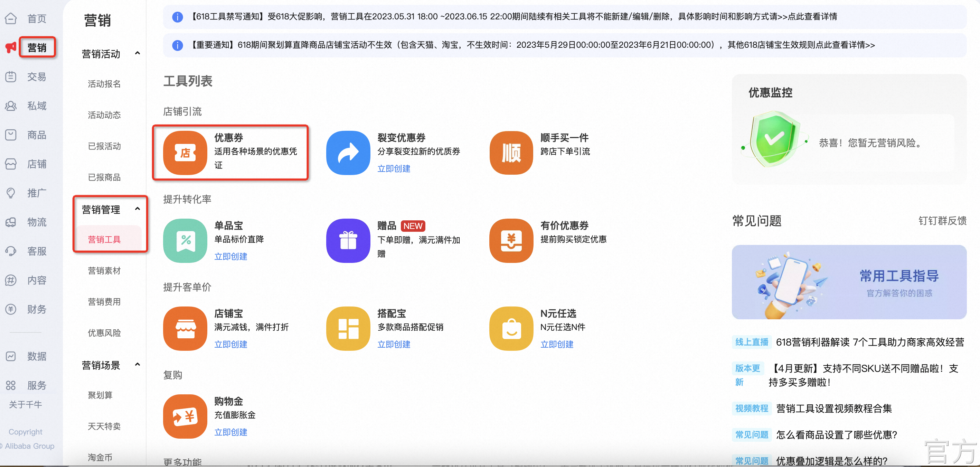Click the 商品 bag icon
The image size is (980, 467).
[11, 135]
